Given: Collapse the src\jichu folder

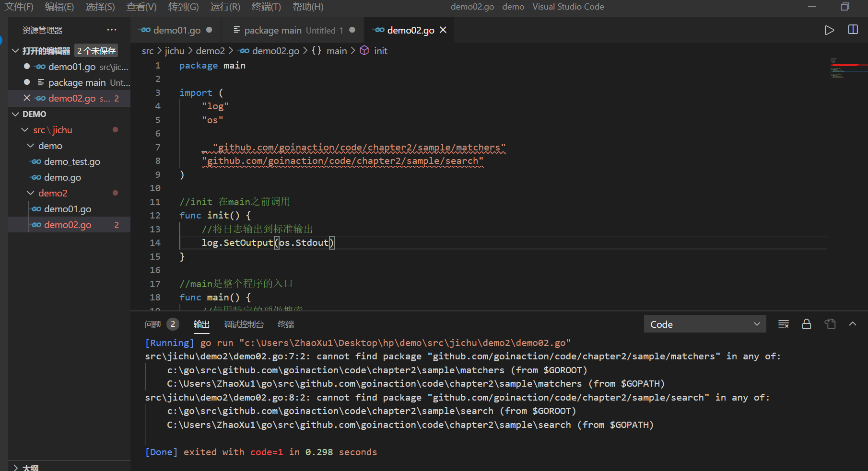Looking at the screenshot, I should 25,130.
